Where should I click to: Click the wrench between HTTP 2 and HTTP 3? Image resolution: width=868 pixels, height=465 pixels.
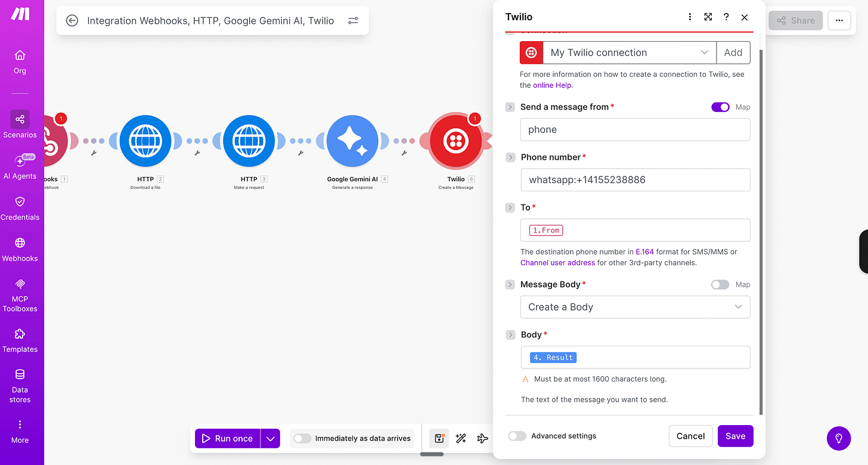[197, 153]
